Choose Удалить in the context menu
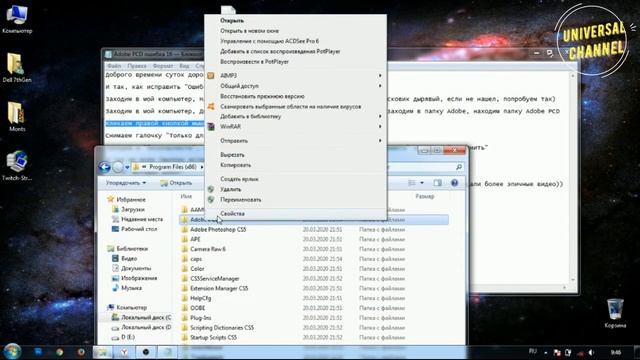The image size is (640, 360). (296, 189)
